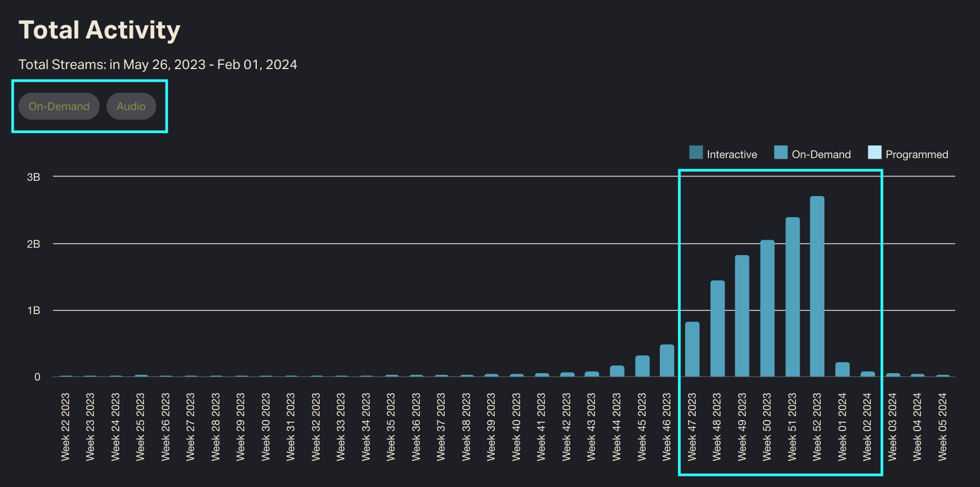Screen dimensions: 980x487
Task: Hide the Interactive series via legend label
Action: (732, 154)
